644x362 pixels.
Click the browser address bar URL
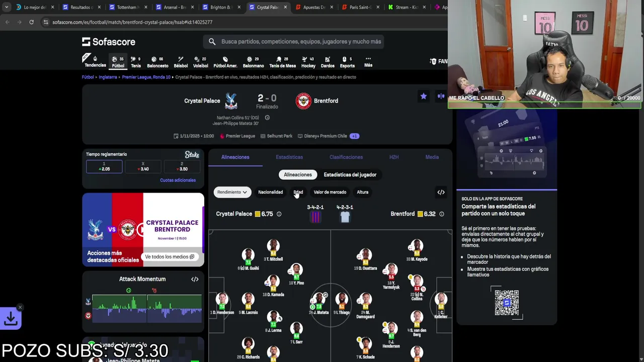[132, 22]
